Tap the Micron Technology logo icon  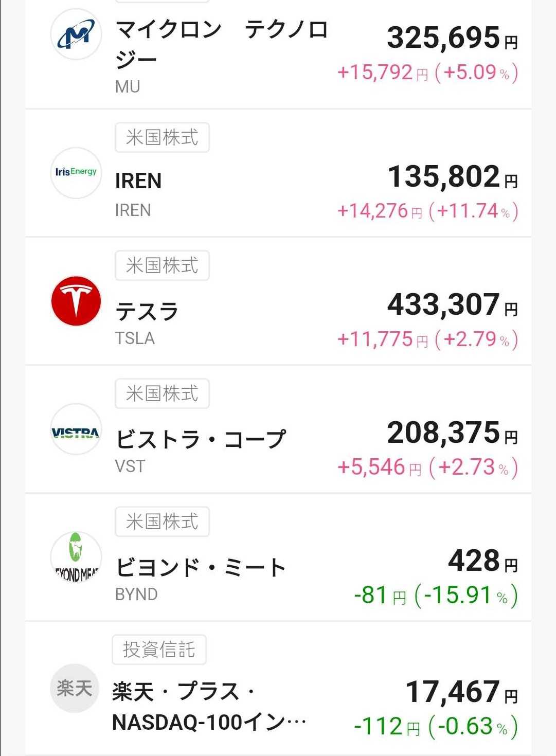pyautogui.click(x=76, y=34)
